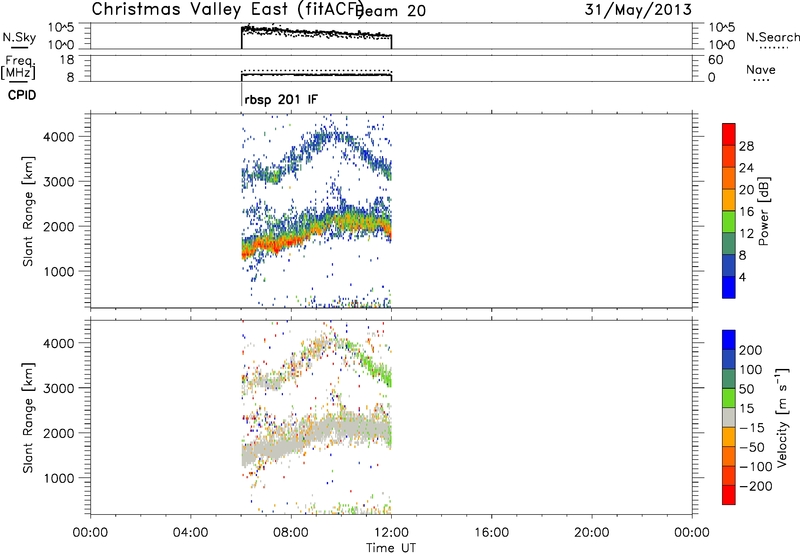Click the '50' value on Velocity colorbar
Screen dimensions: 800x554
click(x=747, y=389)
